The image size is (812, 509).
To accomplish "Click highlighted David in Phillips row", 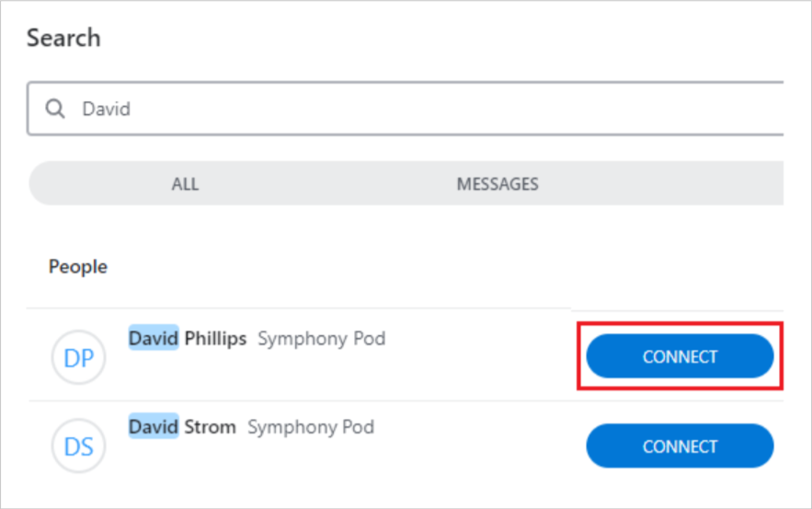I will 154,338.
